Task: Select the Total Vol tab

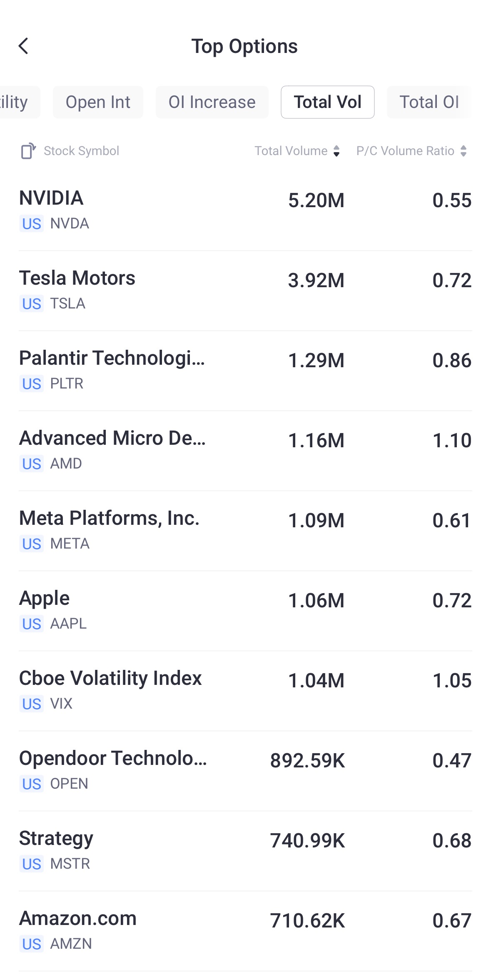Action: pyautogui.click(x=327, y=102)
